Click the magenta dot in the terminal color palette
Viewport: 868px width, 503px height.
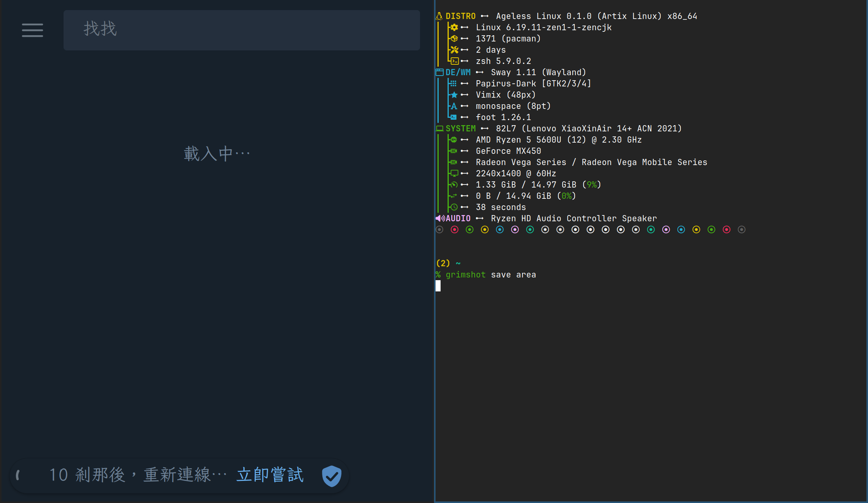click(515, 229)
